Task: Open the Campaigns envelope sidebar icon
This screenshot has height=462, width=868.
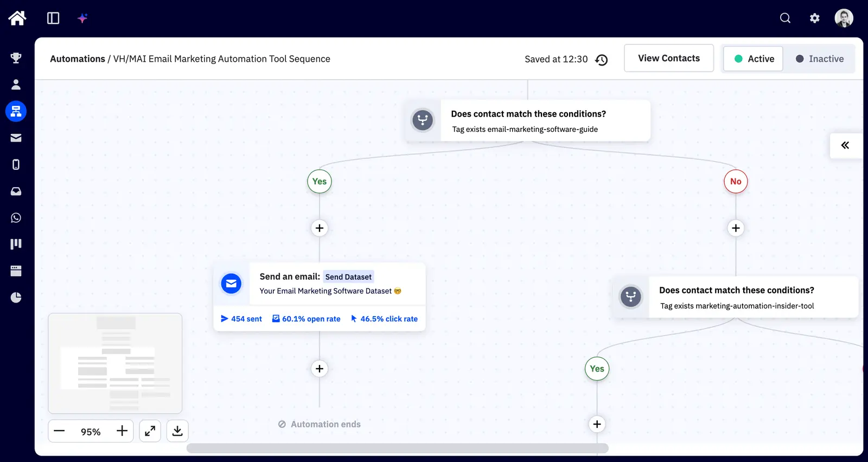Action: tap(16, 138)
